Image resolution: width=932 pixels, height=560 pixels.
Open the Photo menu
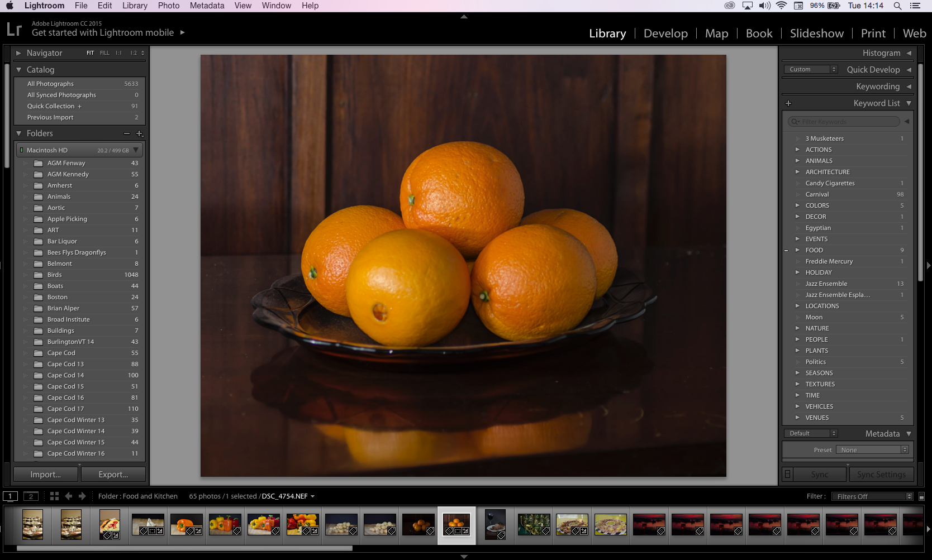(x=169, y=6)
